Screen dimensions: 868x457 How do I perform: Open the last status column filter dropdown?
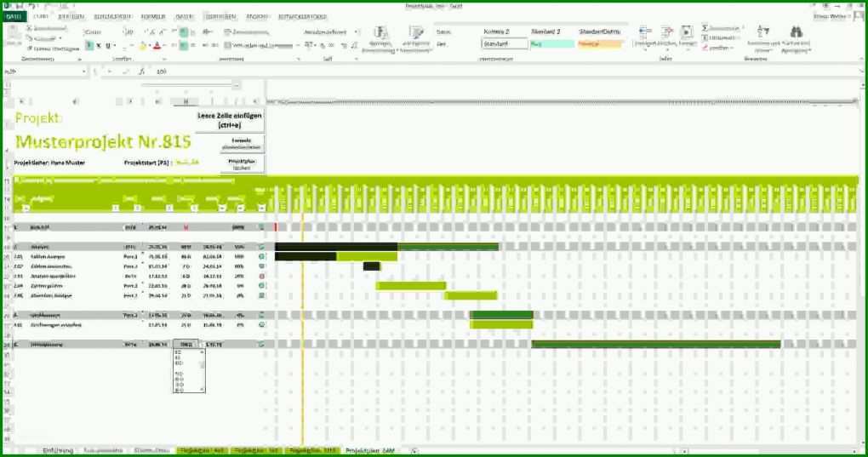(261, 208)
